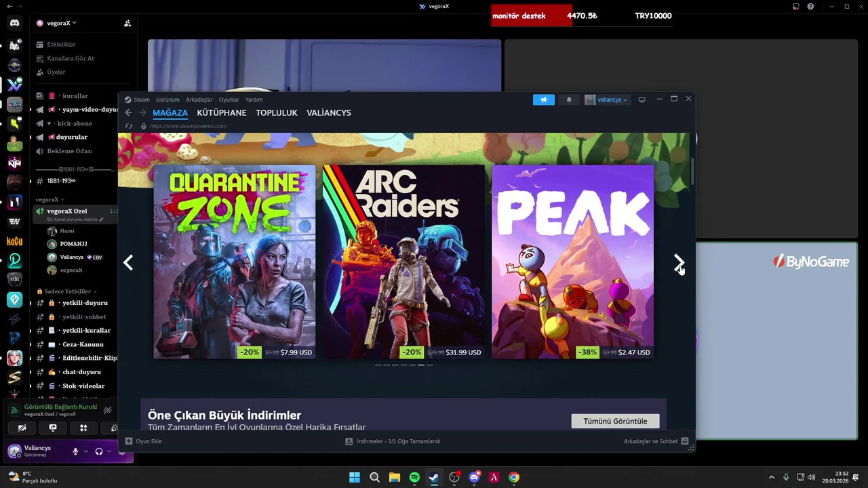Open Steam notifications bell
This screenshot has width=868, height=488.
(569, 100)
